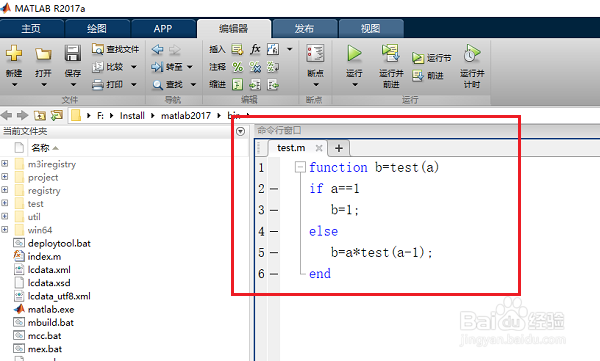Switch to the APP tab

tap(163, 29)
